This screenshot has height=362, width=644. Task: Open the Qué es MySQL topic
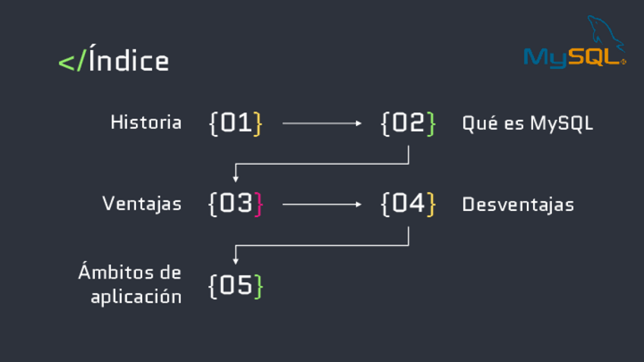click(527, 123)
